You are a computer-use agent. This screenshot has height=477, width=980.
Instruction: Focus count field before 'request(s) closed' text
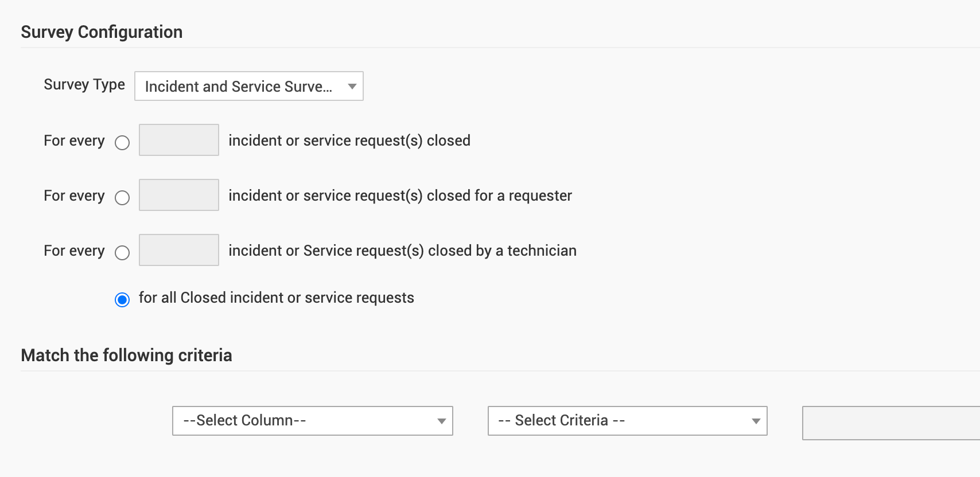point(178,140)
